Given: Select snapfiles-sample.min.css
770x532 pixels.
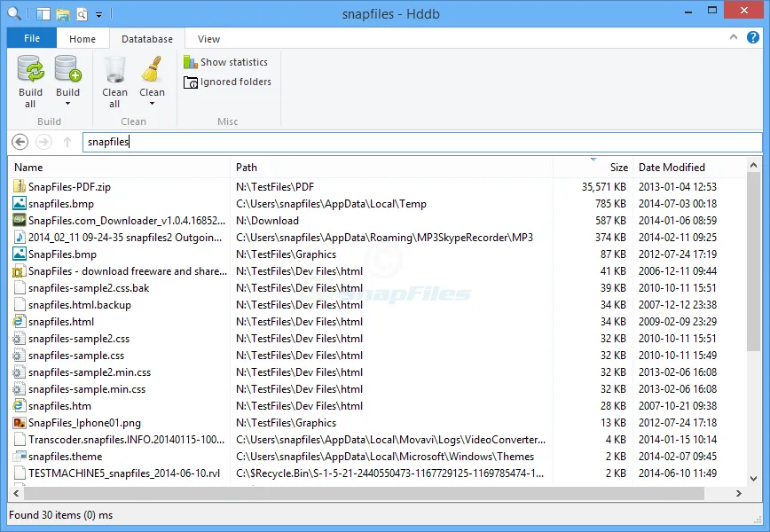Looking at the screenshot, I should pyautogui.click(x=377, y=389).
